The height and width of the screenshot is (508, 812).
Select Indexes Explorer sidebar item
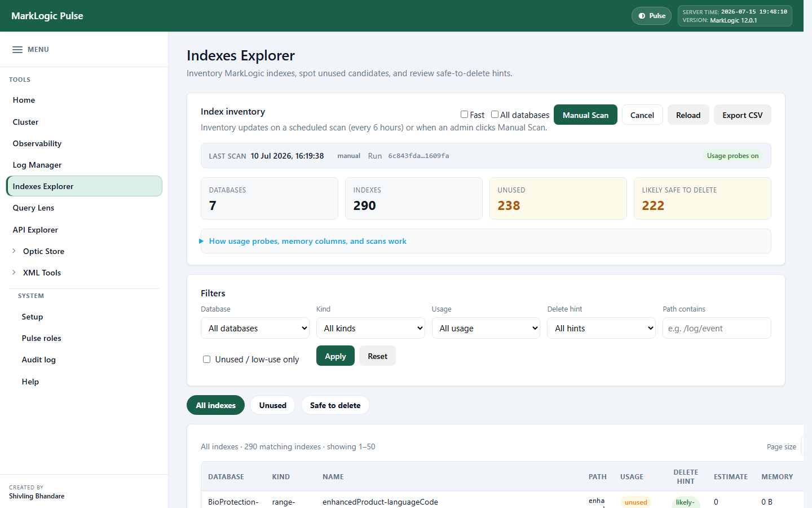tap(84, 186)
